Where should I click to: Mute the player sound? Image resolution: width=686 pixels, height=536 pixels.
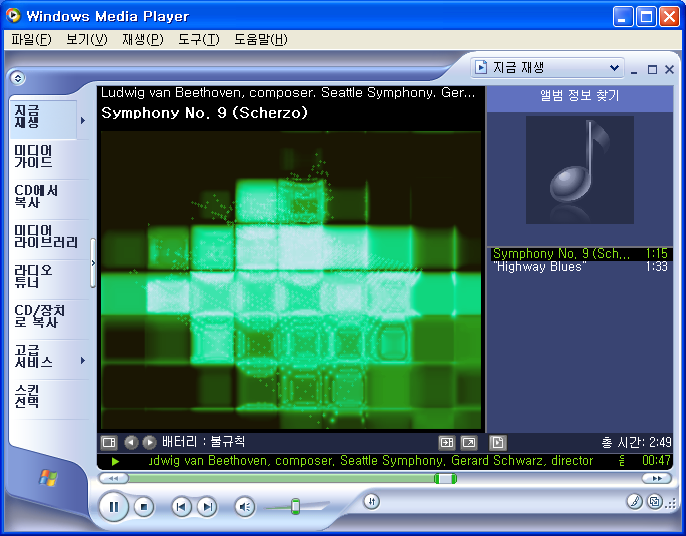245,507
